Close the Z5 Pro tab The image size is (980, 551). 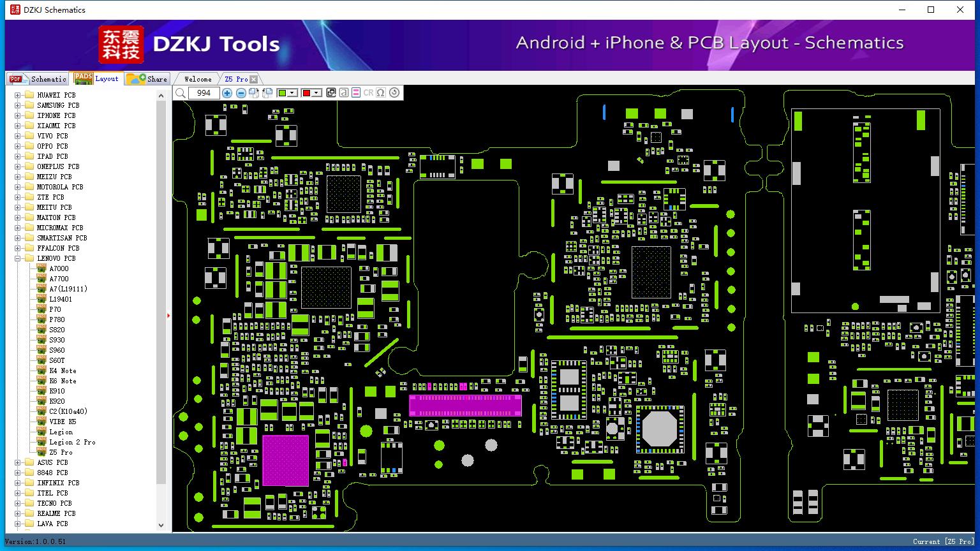click(254, 79)
